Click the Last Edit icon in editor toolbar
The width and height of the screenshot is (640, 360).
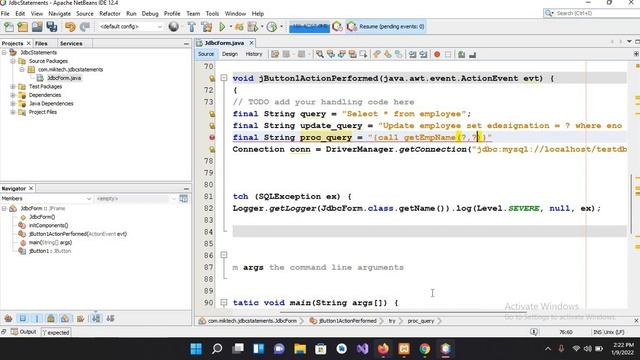coord(275,54)
